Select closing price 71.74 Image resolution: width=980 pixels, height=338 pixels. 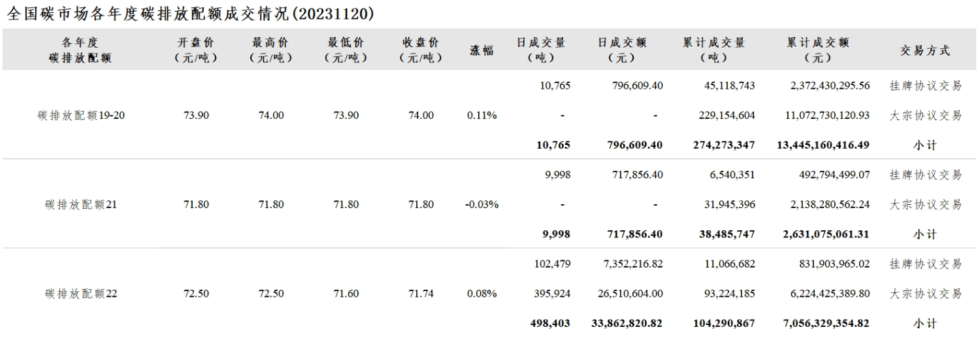pyautogui.click(x=421, y=294)
